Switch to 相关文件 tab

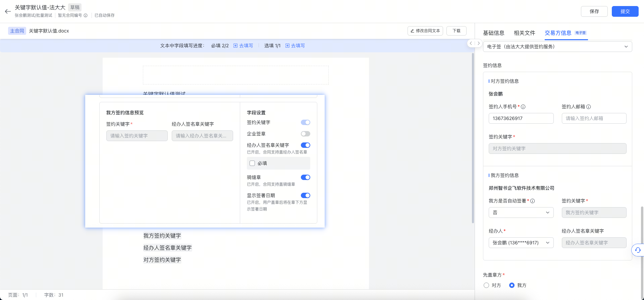pos(524,33)
